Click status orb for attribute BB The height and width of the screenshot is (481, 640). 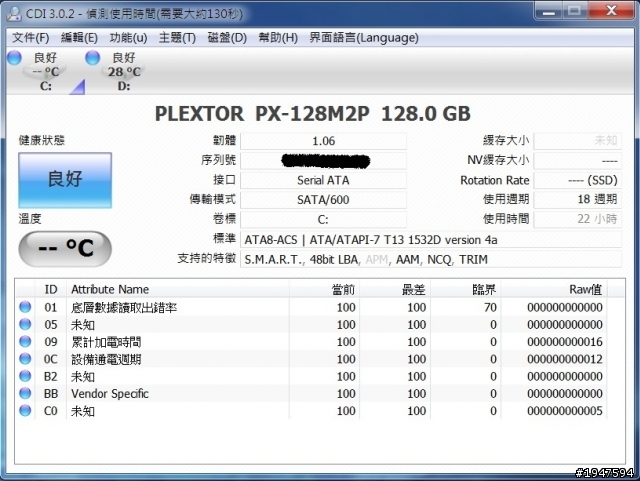(x=25, y=393)
